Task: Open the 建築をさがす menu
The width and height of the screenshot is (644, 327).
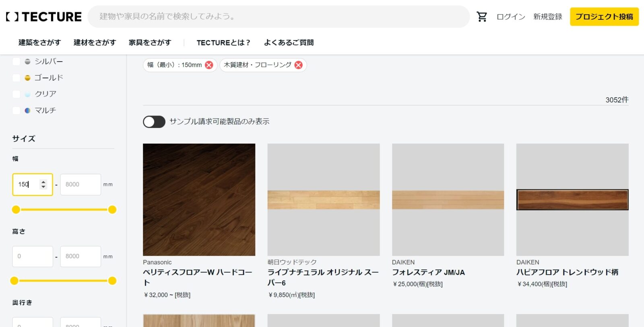Action: point(39,43)
